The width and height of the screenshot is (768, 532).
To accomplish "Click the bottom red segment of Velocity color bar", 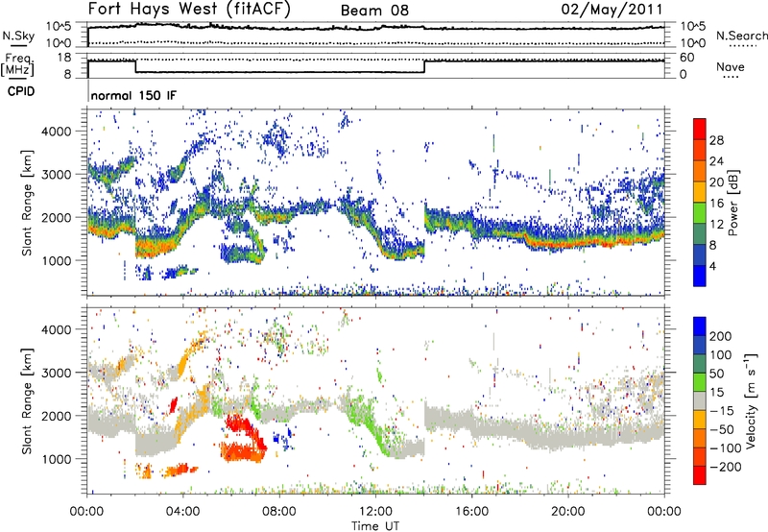I will click(x=700, y=475).
